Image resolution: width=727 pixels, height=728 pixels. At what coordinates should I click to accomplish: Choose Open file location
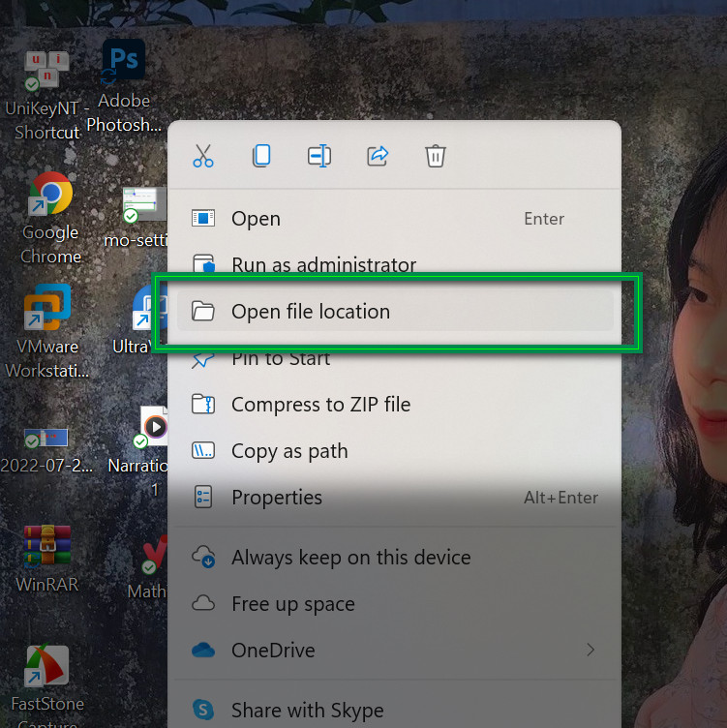coord(395,311)
